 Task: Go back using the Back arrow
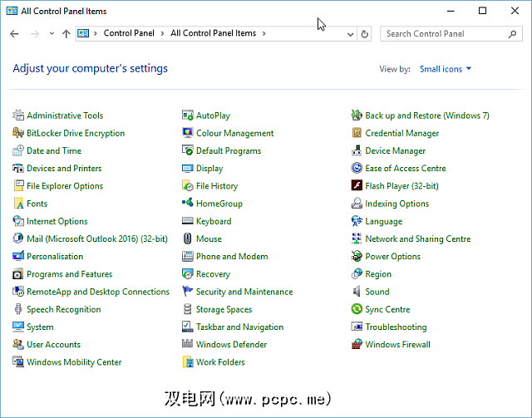point(14,34)
